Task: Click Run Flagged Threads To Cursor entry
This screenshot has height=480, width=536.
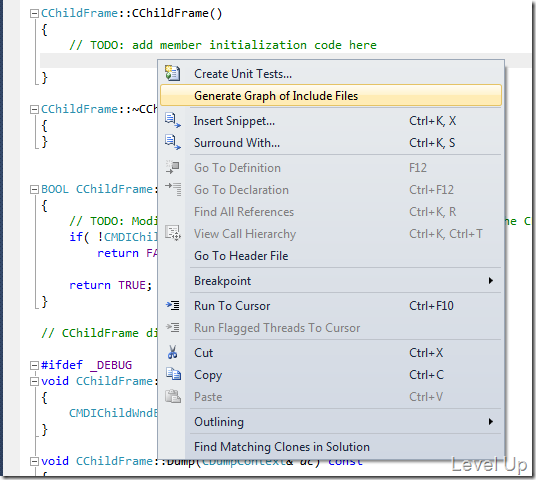Action: tap(331, 328)
